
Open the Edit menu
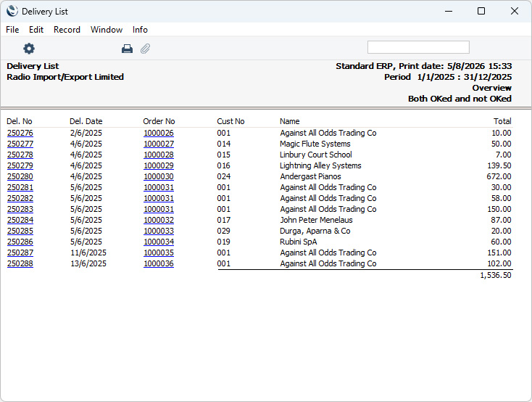tap(36, 30)
